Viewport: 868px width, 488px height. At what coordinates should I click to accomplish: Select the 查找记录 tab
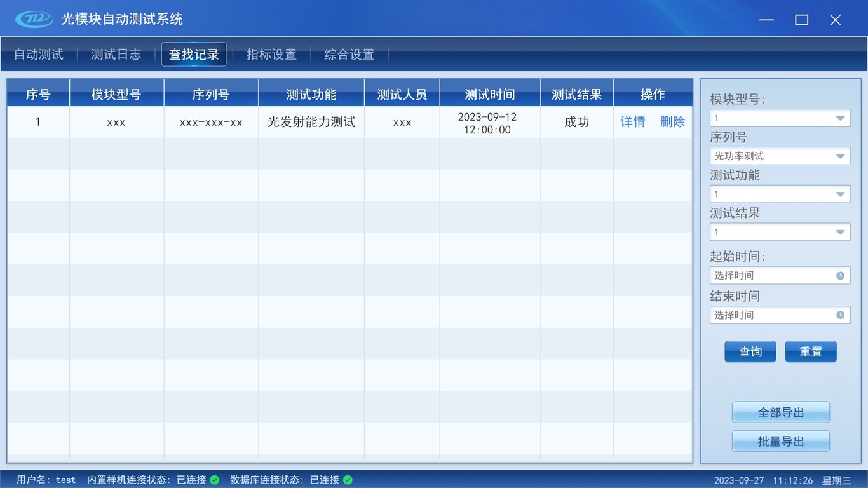pyautogui.click(x=194, y=55)
